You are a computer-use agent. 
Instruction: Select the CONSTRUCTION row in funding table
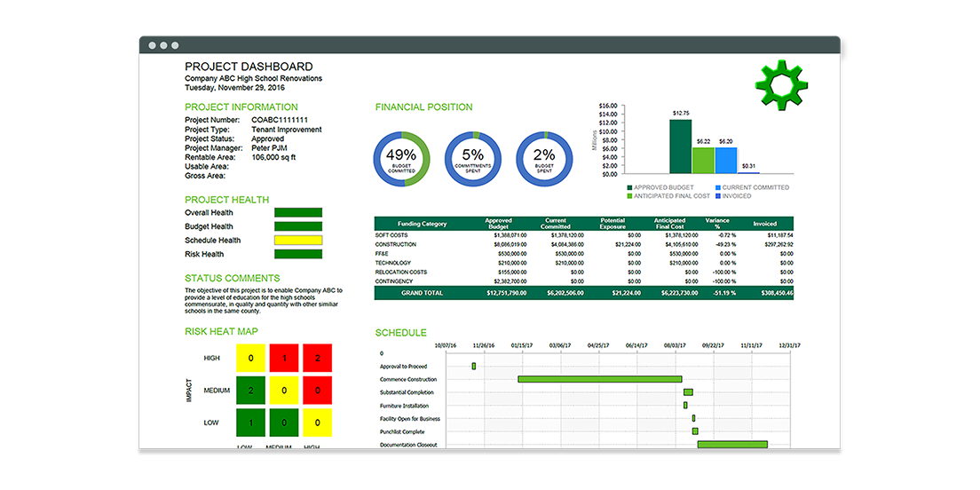(x=395, y=244)
